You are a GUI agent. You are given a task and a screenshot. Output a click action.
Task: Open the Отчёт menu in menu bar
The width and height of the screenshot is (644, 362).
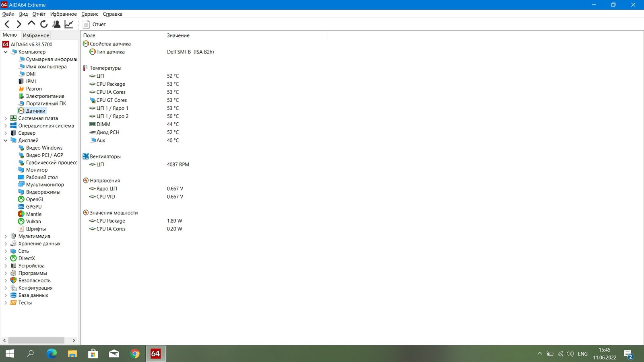tap(39, 14)
